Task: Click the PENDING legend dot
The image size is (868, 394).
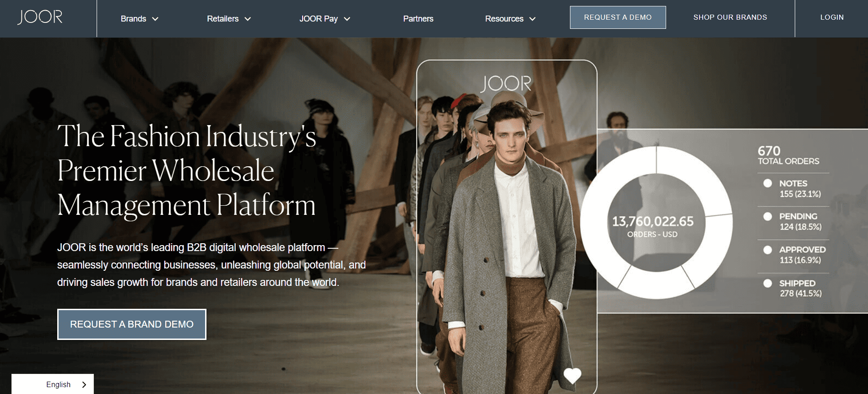Action: [x=768, y=216]
